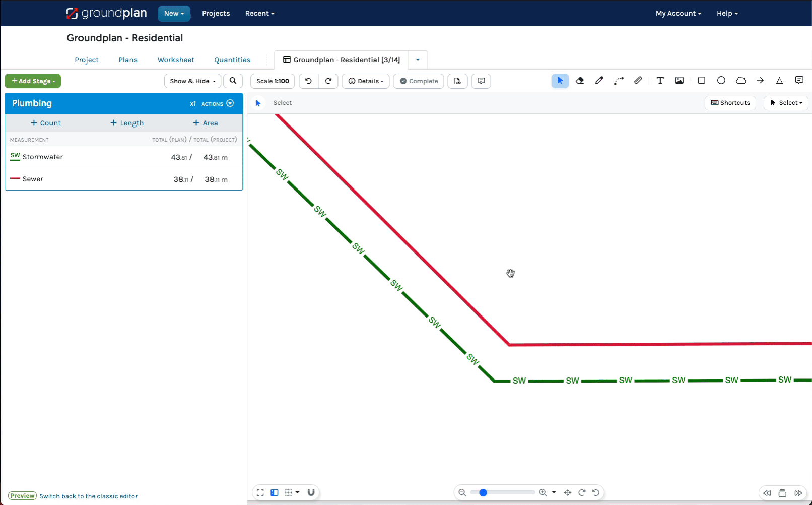
Task: Toggle the side panel visibility
Action: 275,492
